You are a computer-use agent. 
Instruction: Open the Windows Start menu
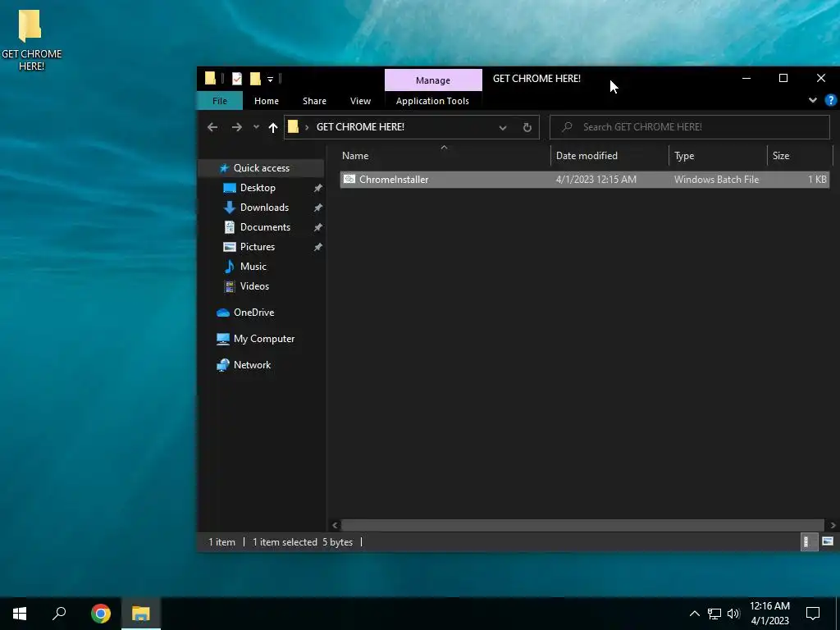pos(20,614)
